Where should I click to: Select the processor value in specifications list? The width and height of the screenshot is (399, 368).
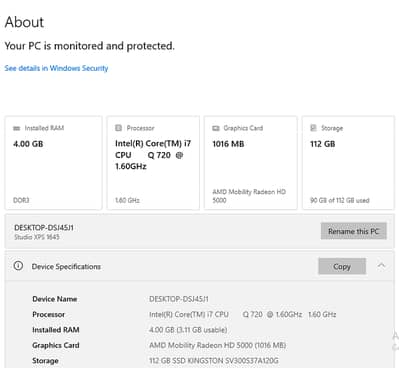point(242,314)
